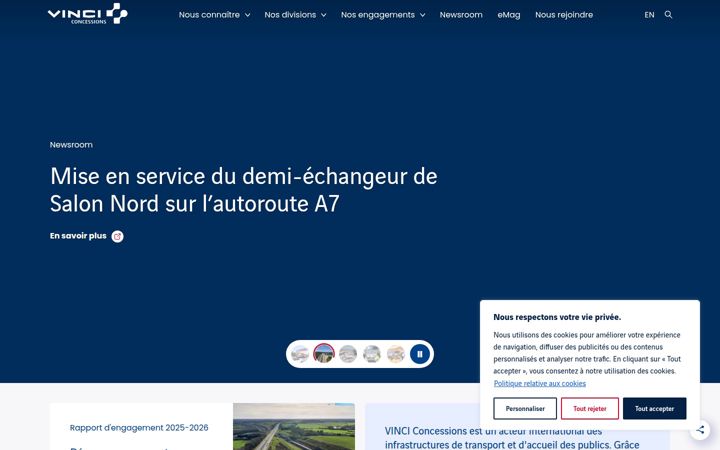
Task: Open Politique relative aux cookies link
Action: pos(540,383)
